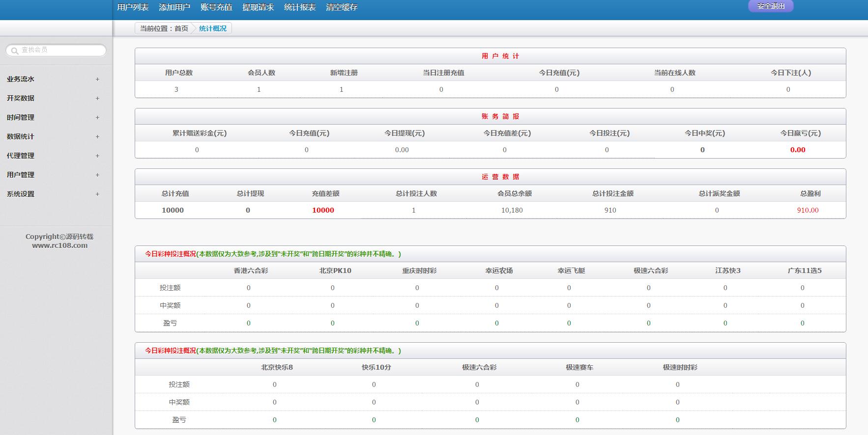Image resolution: width=868 pixels, height=435 pixels.
Task: Click the plus icon beside 数据统计
Action: click(97, 136)
